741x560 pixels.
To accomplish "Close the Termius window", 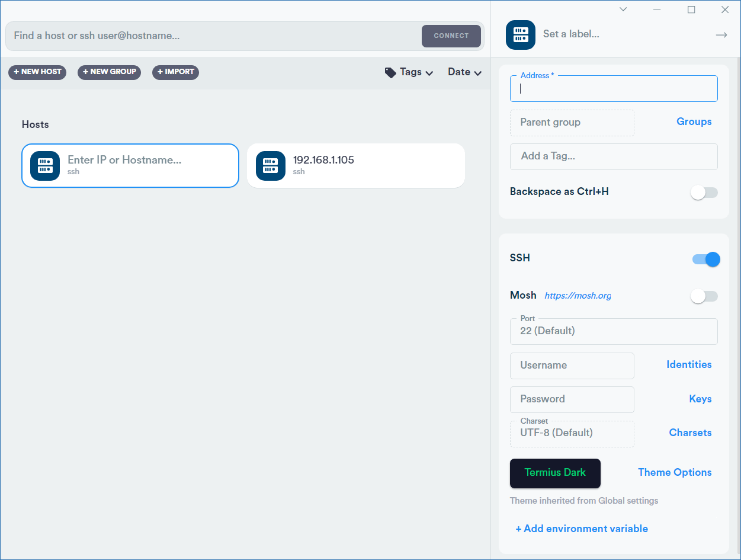I will pos(725,9).
